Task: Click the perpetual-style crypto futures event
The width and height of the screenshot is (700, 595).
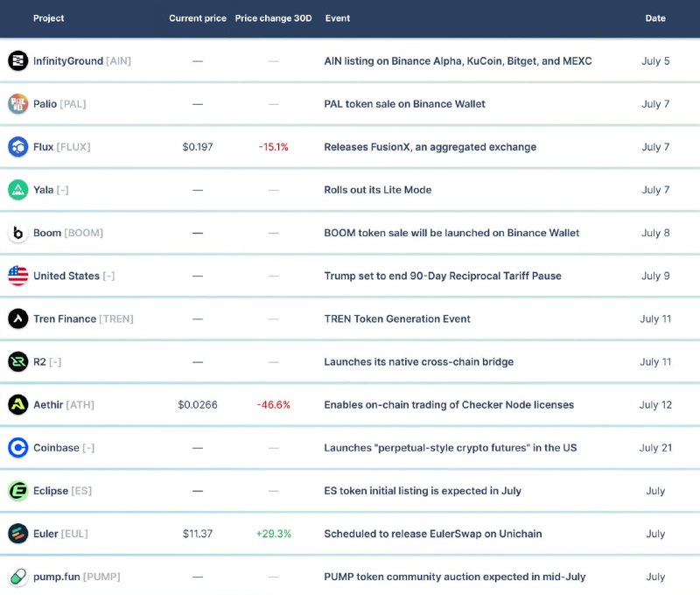Action: (451, 448)
